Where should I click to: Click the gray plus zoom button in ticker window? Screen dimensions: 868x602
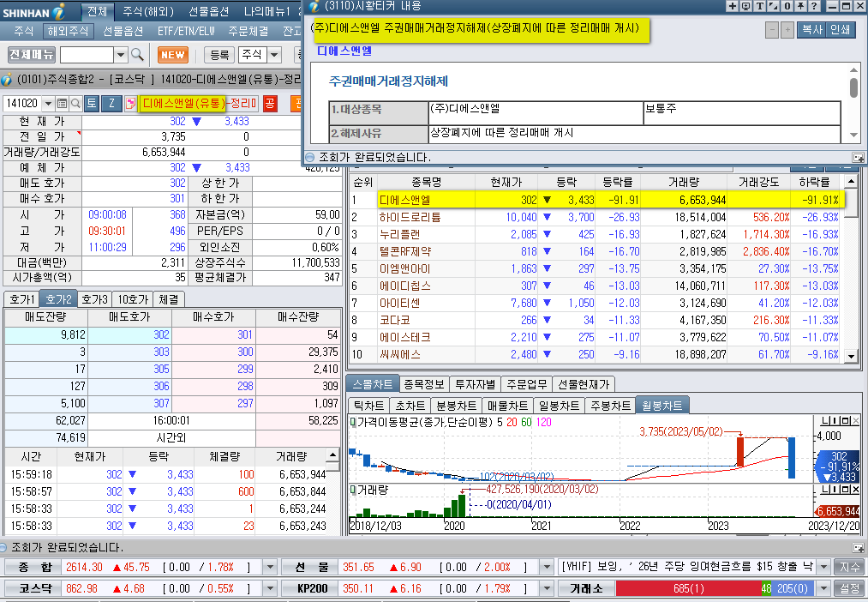pos(787,30)
